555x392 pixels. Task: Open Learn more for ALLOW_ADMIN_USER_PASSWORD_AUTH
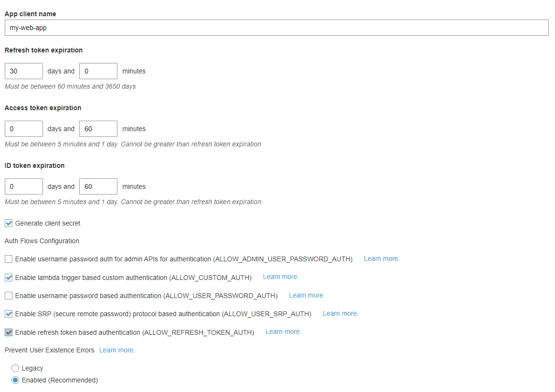pyautogui.click(x=381, y=258)
